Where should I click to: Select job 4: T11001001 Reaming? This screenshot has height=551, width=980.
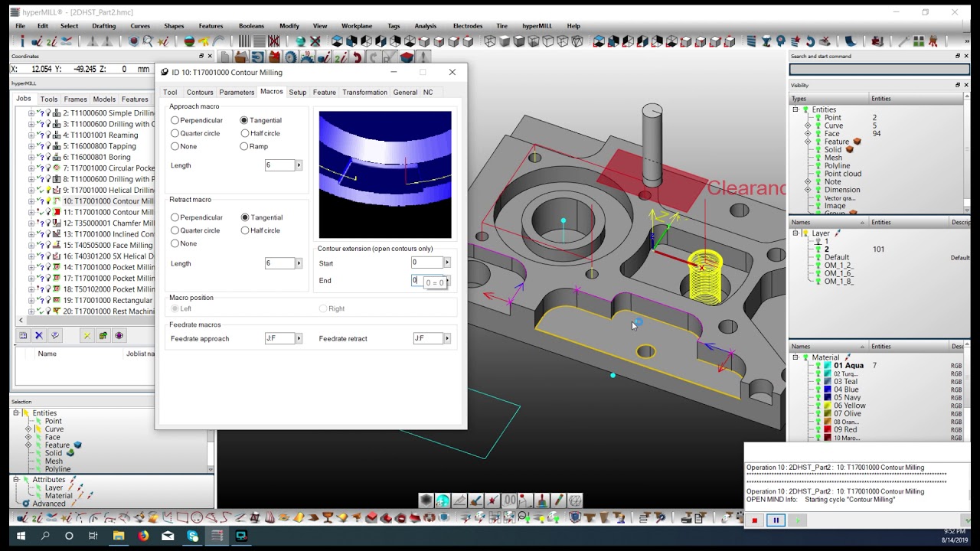pos(100,135)
